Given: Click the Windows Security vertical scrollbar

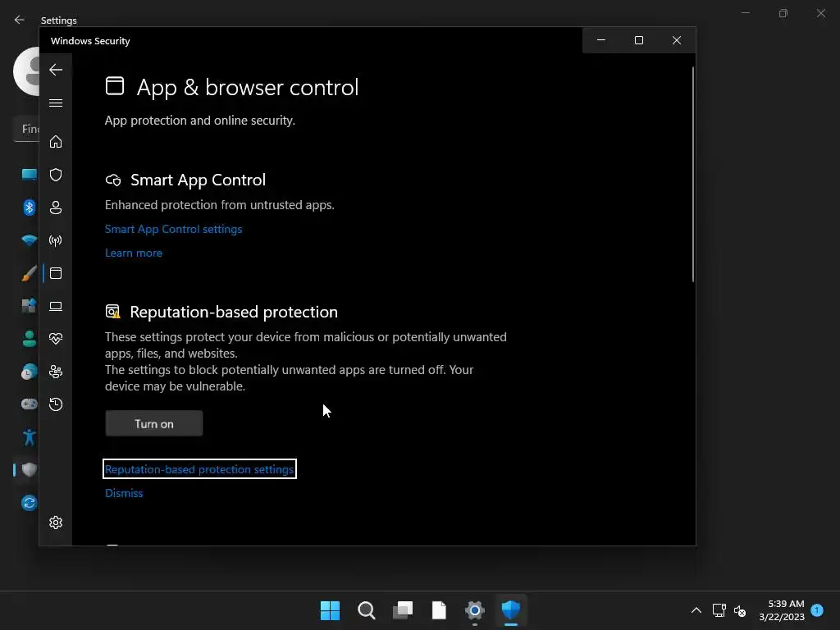Looking at the screenshot, I should (x=692, y=174).
